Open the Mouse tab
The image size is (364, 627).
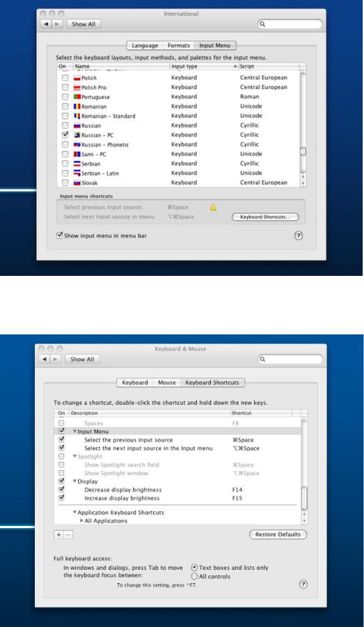click(x=166, y=382)
